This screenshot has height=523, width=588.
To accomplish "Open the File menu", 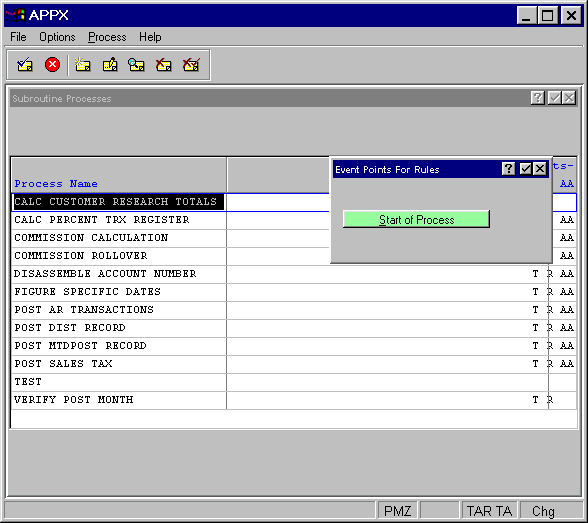I will click(x=18, y=37).
